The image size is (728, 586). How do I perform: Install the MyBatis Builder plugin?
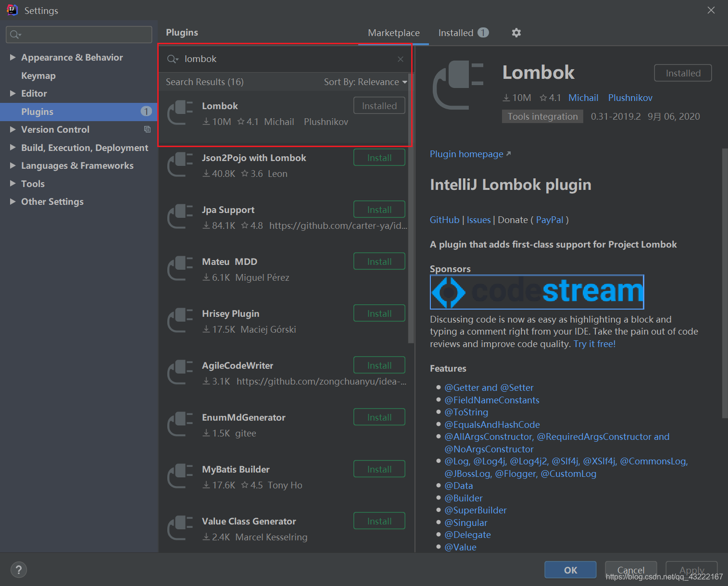(379, 469)
